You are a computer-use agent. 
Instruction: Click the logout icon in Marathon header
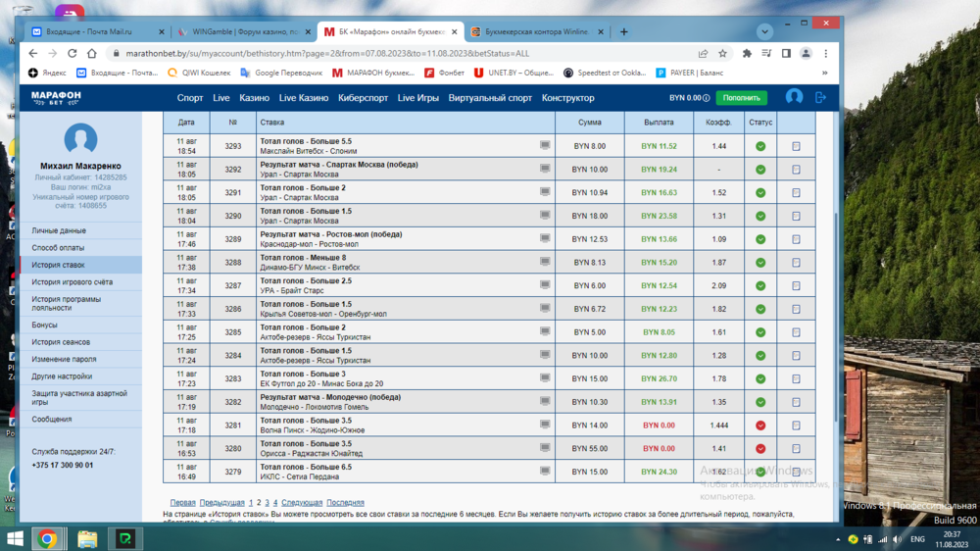point(820,97)
